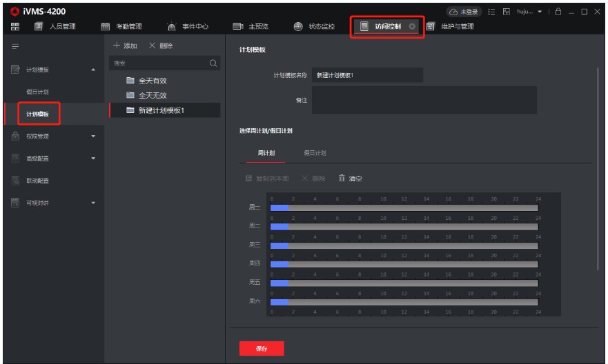608x364 pixels.
Task: Select 新建计划模板1 in the list
Action: (165, 110)
